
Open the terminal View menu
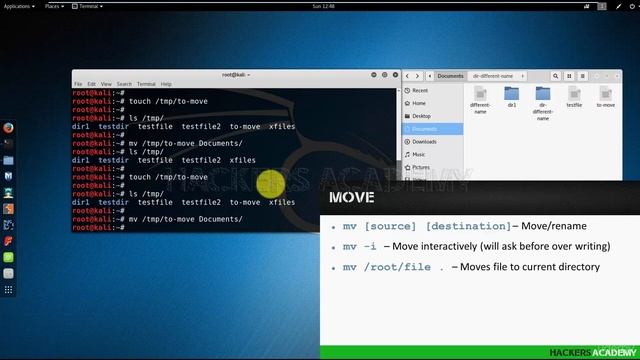tap(106, 84)
